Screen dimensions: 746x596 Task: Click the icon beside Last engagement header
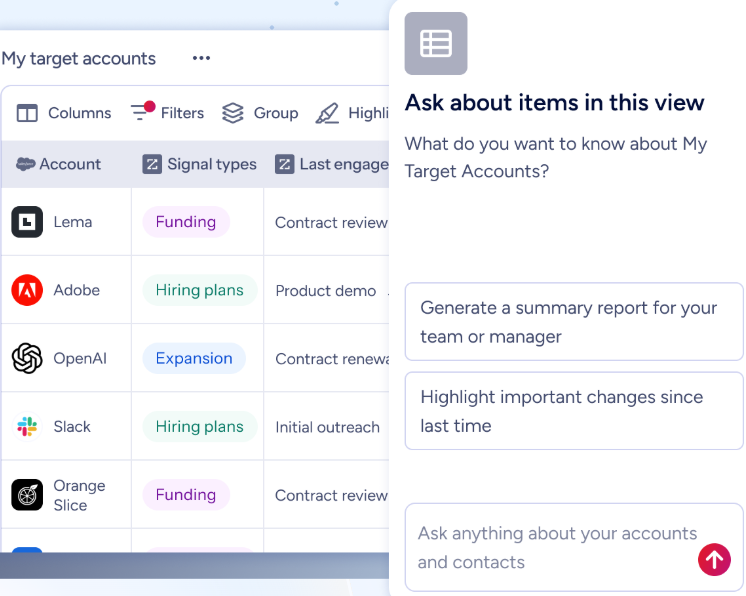click(285, 164)
